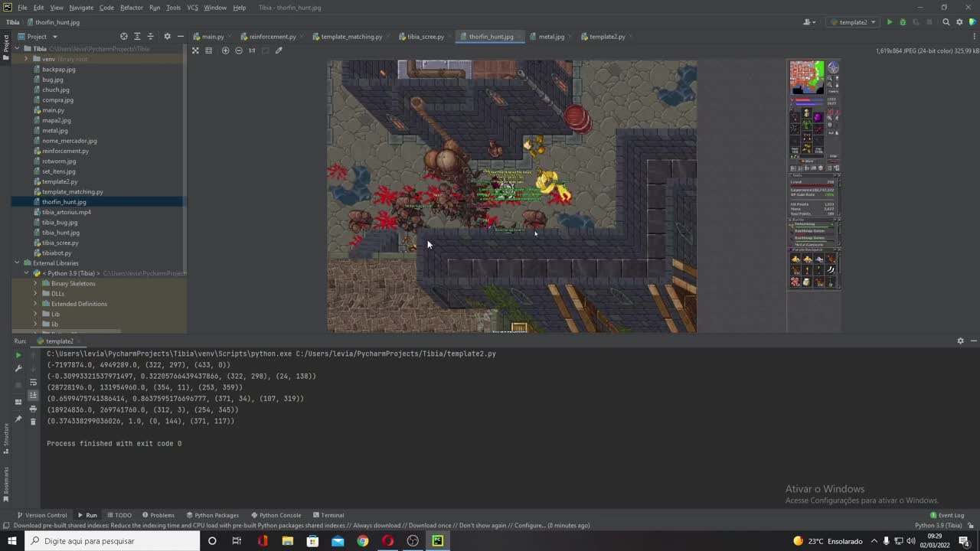980x551 pixels.
Task: Open Version Control tool window
Action: point(42,515)
